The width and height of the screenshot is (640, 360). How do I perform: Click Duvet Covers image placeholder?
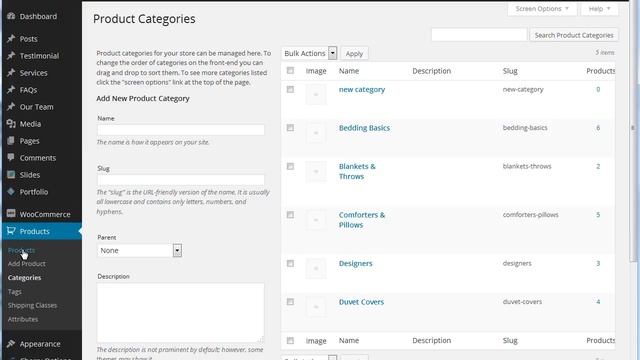tap(316, 307)
